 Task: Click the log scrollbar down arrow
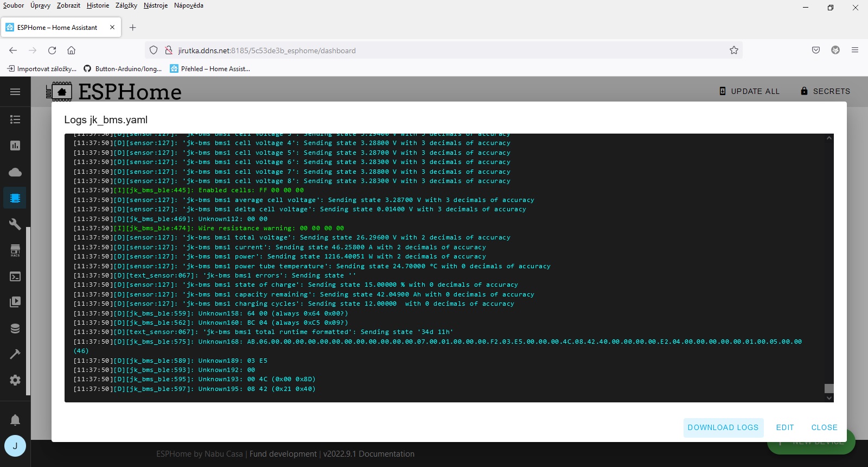tap(829, 398)
